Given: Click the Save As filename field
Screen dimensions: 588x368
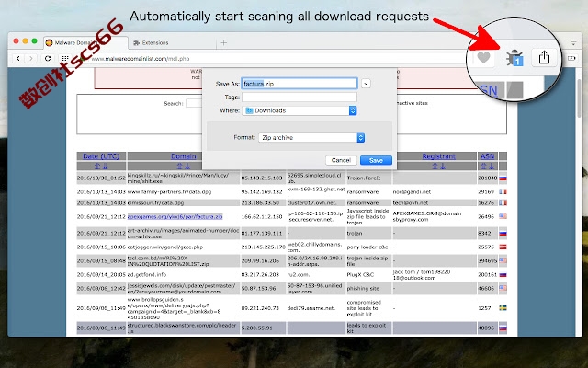Looking at the screenshot, I should 300,84.
